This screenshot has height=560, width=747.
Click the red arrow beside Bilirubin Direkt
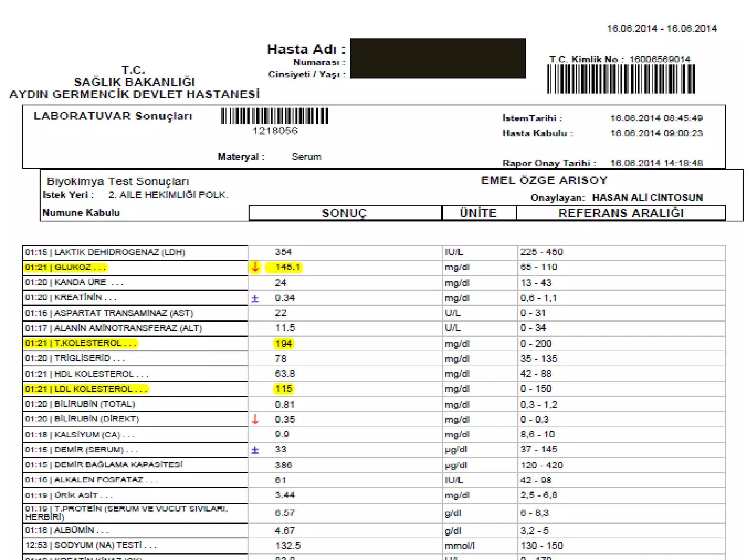click(x=255, y=419)
